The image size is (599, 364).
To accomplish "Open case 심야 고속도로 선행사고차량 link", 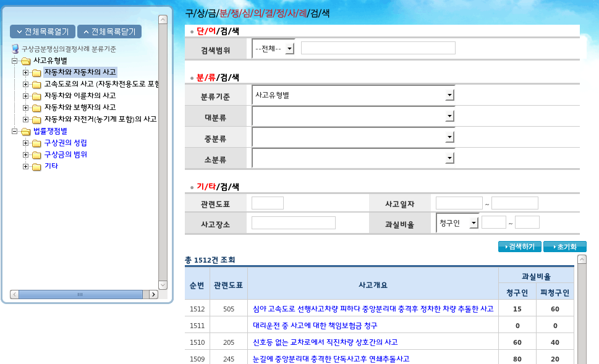I will (373, 308).
